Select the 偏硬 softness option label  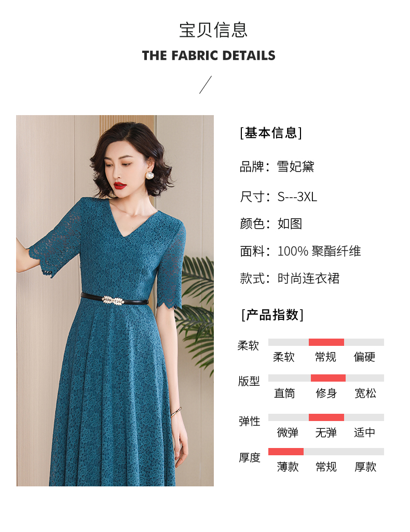coord(364,357)
